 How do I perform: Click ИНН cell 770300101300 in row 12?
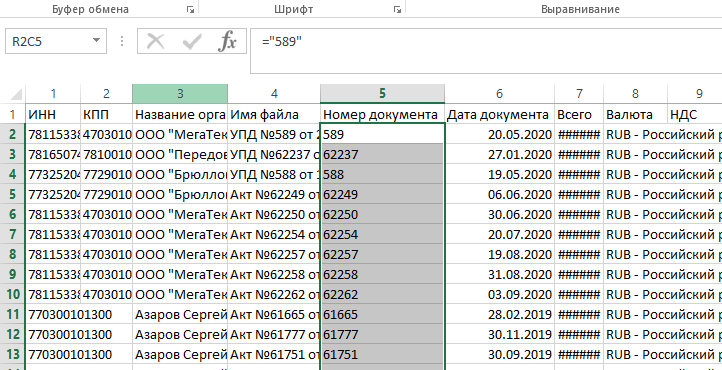53,334
